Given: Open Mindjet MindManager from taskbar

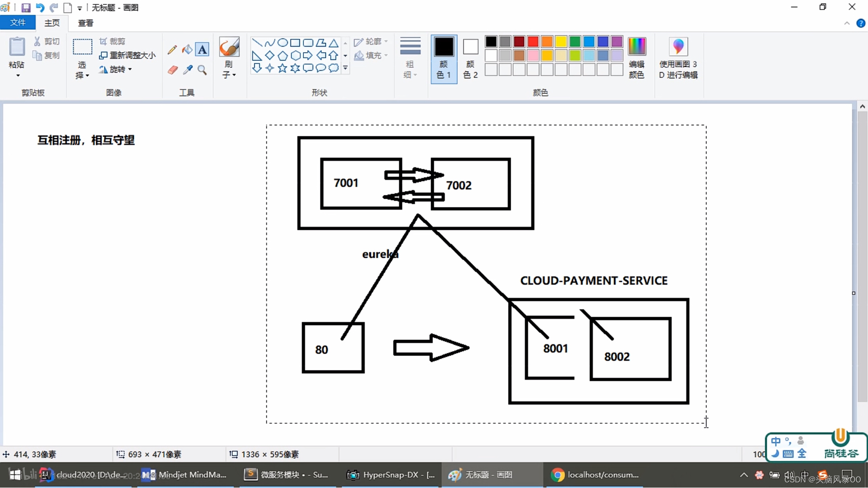Looking at the screenshot, I should pyautogui.click(x=184, y=475).
